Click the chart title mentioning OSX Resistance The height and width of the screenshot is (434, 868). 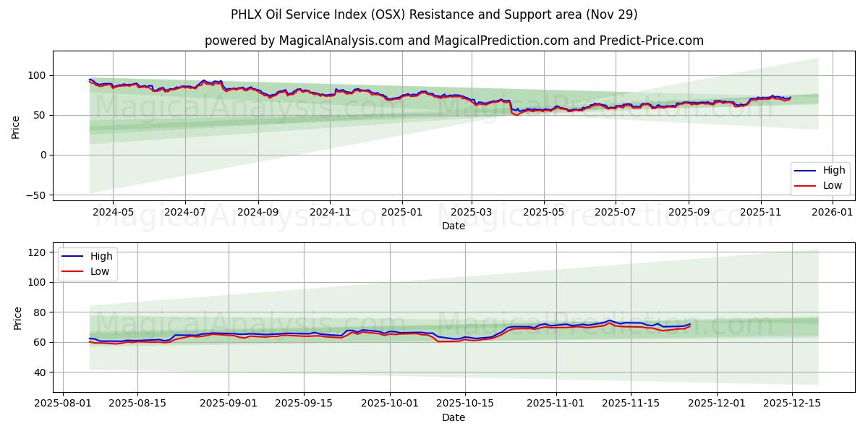pyautogui.click(x=434, y=13)
